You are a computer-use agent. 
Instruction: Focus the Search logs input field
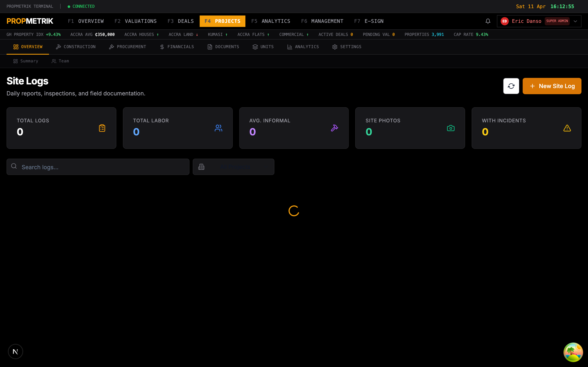pos(98,167)
